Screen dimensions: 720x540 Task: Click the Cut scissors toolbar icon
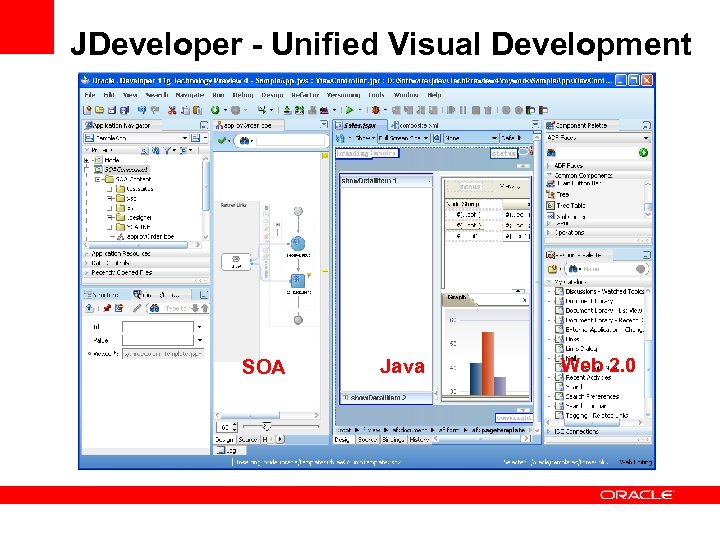pyautogui.click(x=172, y=110)
